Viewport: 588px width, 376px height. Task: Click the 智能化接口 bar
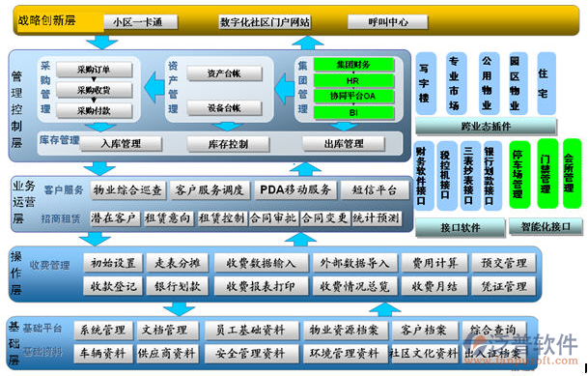pos(546,227)
